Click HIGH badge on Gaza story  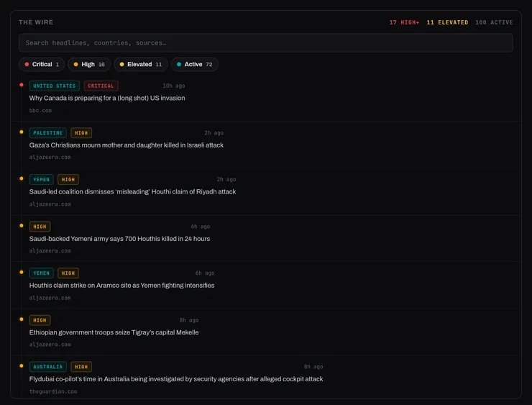(81, 133)
